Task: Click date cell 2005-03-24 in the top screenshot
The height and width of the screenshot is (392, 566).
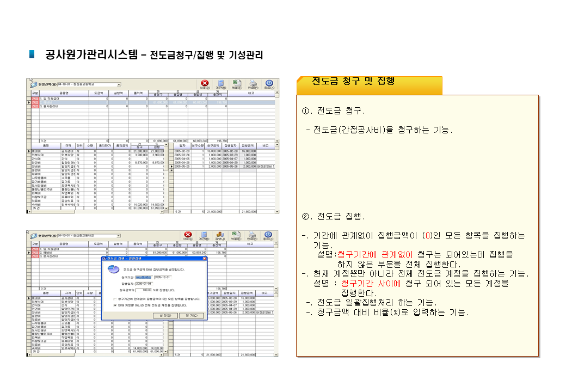Action: point(182,155)
